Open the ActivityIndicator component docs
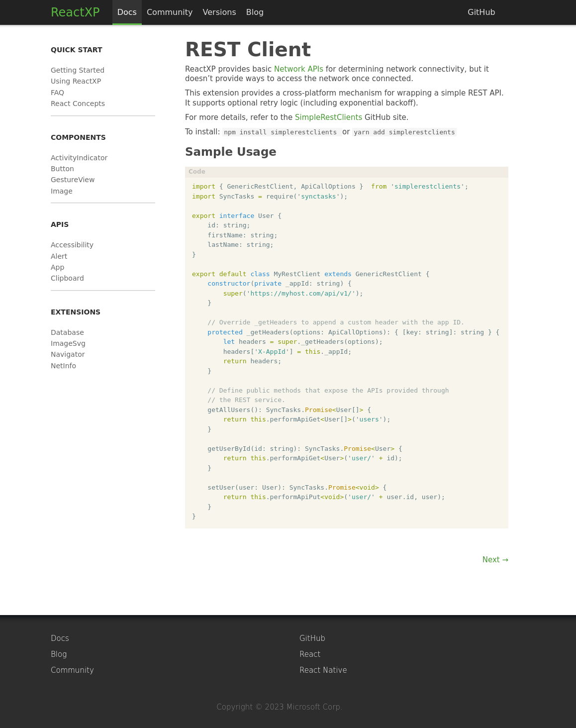The height and width of the screenshot is (728, 576). point(79,158)
